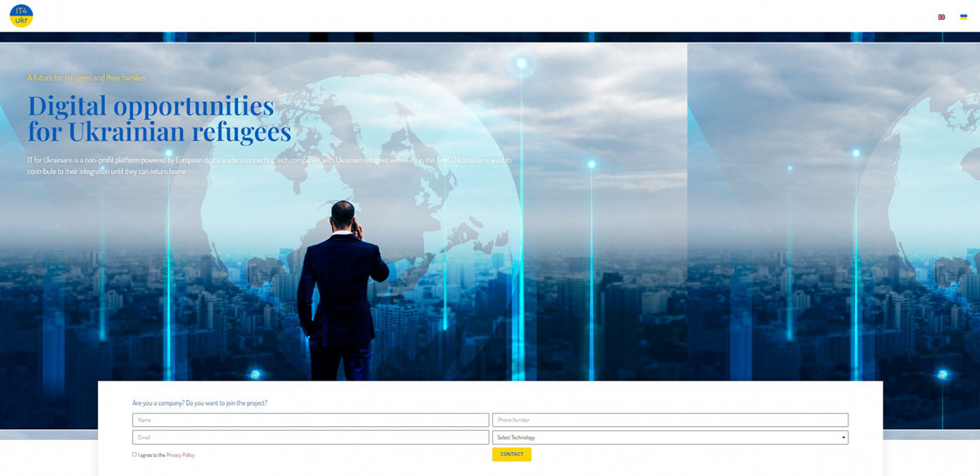The width and height of the screenshot is (980, 476).
Task: Click the Select Technology dropdown arrow
Action: [x=844, y=438]
